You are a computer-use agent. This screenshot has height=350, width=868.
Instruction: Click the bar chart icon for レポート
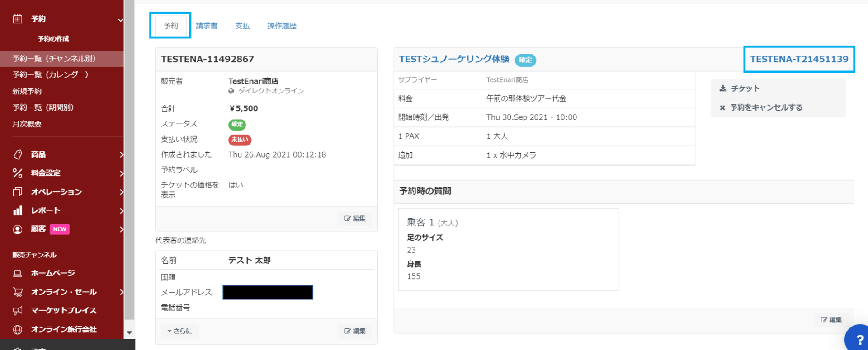click(18, 210)
